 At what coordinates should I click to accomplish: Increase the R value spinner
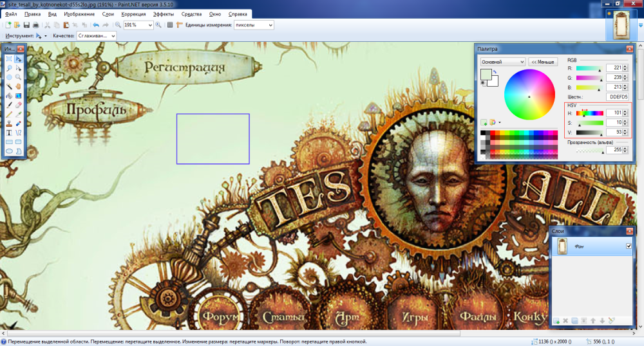point(625,66)
